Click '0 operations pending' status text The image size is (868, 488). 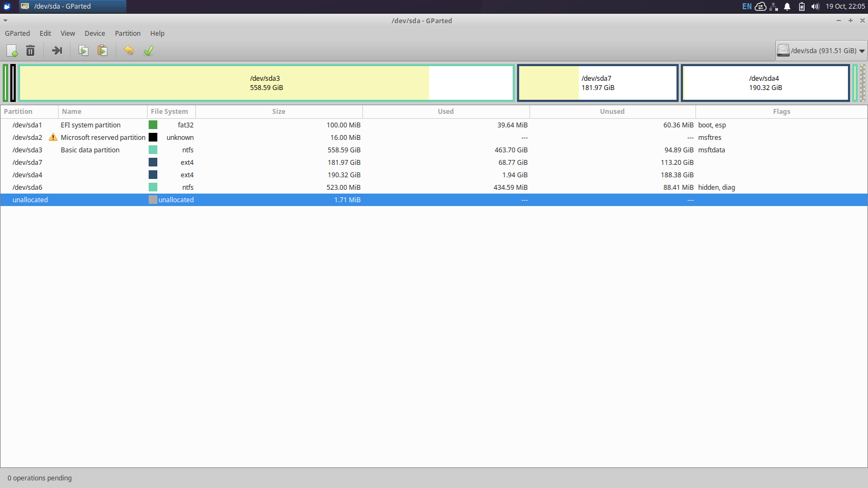tap(40, 478)
